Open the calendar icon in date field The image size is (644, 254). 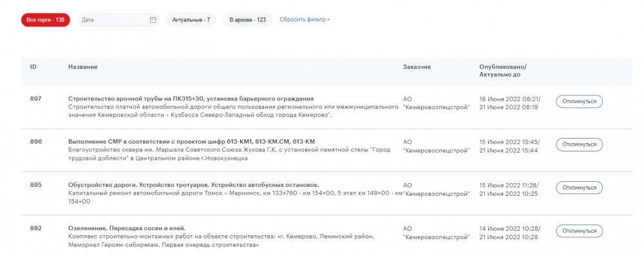tap(153, 20)
